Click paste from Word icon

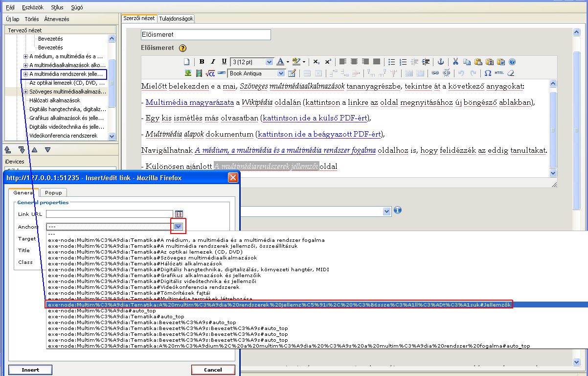pos(501,62)
